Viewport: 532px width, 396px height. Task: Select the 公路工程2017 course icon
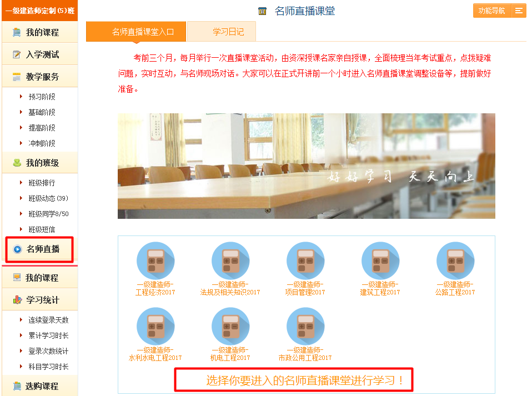pos(454,260)
